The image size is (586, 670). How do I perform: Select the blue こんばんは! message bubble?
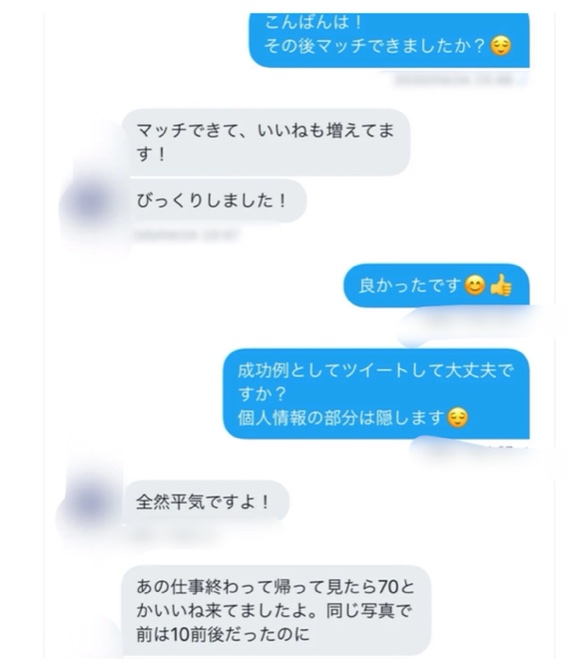click(x=389, y=40)
